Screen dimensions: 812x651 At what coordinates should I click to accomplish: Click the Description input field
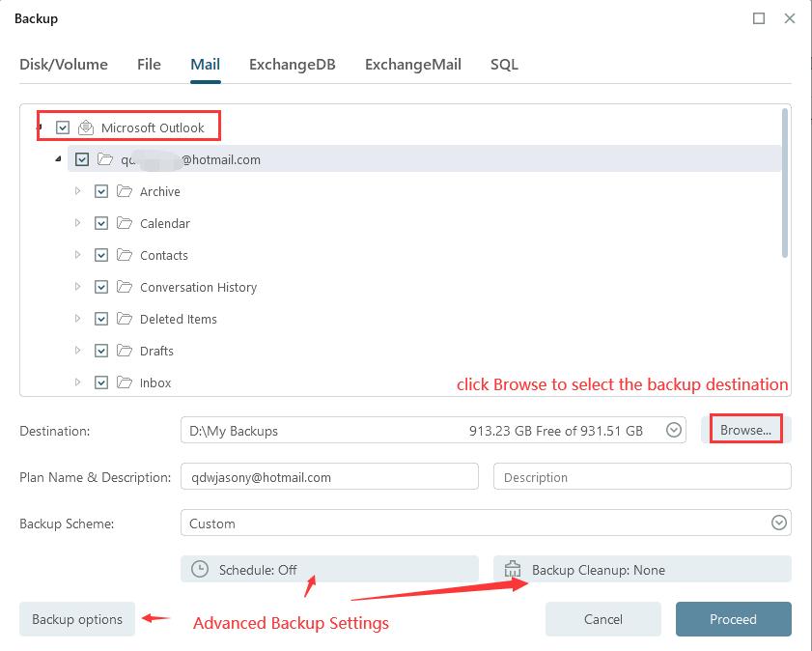642,477
